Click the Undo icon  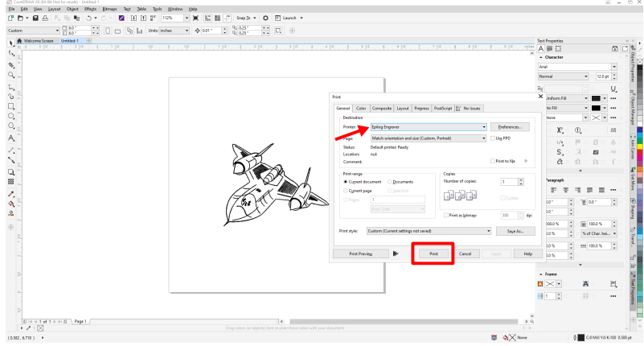88,18
